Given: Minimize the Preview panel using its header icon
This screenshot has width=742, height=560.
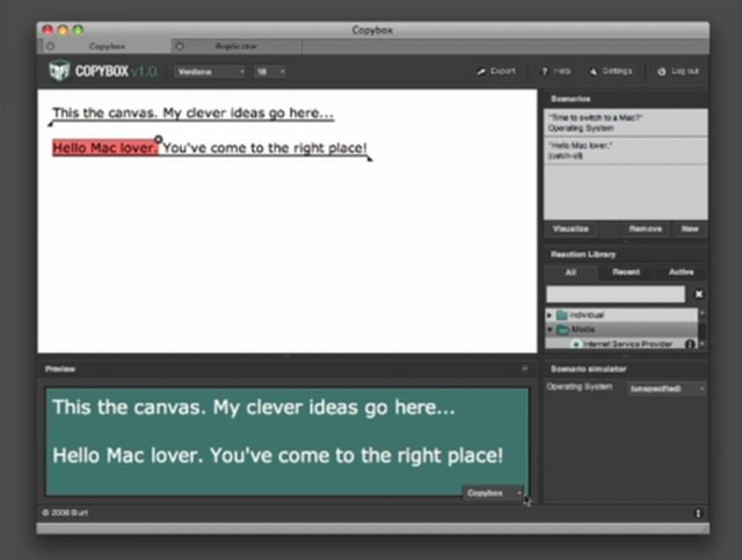Looking at the screenshot, I should click(x=525, y=369).
